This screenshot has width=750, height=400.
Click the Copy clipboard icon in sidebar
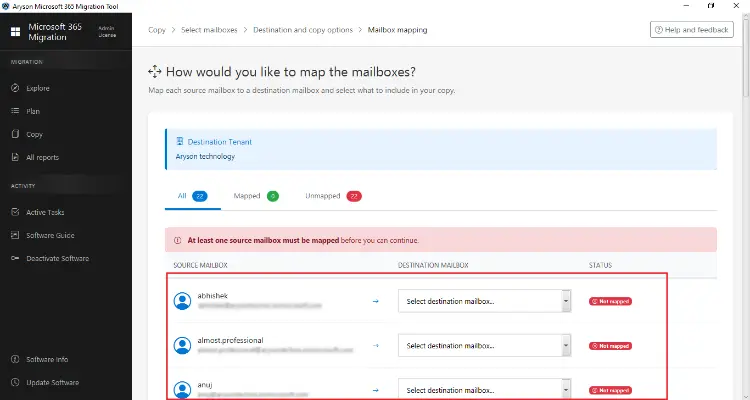pos(15,134)
